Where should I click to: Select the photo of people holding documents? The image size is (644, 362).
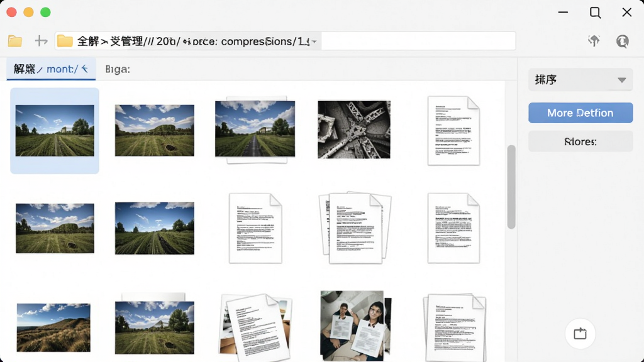[x=356, y=326]
